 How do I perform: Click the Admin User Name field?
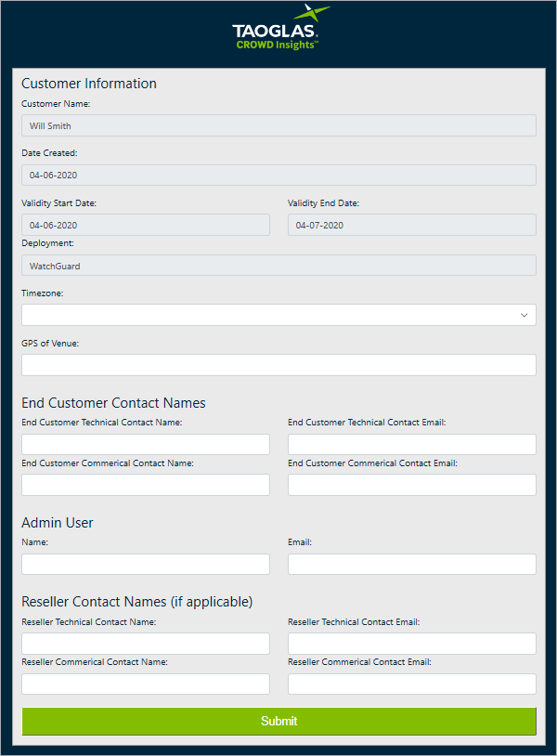146,564
